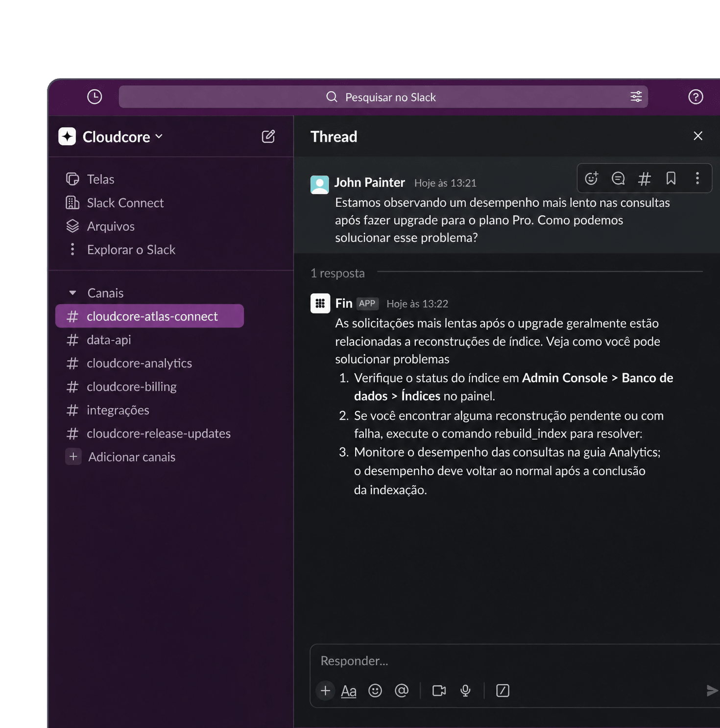Click the Slack Connect building icon
The height and width of the screenshot is (728, 720).
pyautogui.click(x=72, y=202)
